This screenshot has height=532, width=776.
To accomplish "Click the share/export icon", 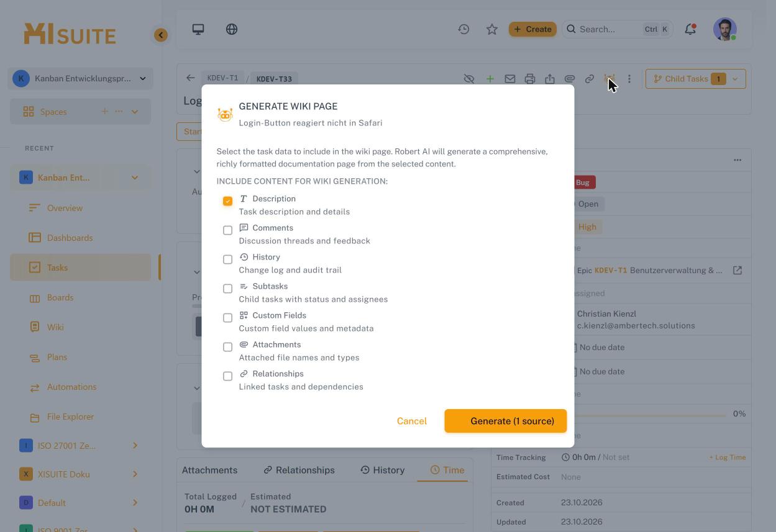I will coord(550,79).
